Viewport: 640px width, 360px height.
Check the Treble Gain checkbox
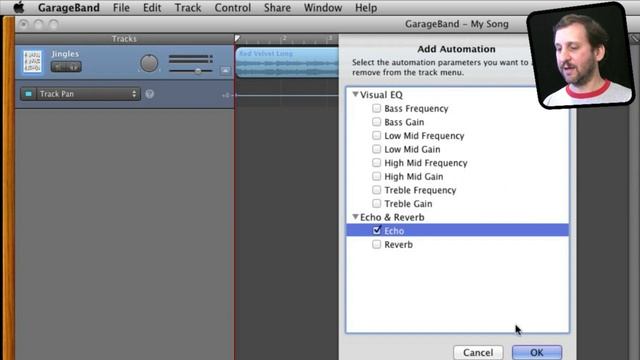(x=376, y=203)
